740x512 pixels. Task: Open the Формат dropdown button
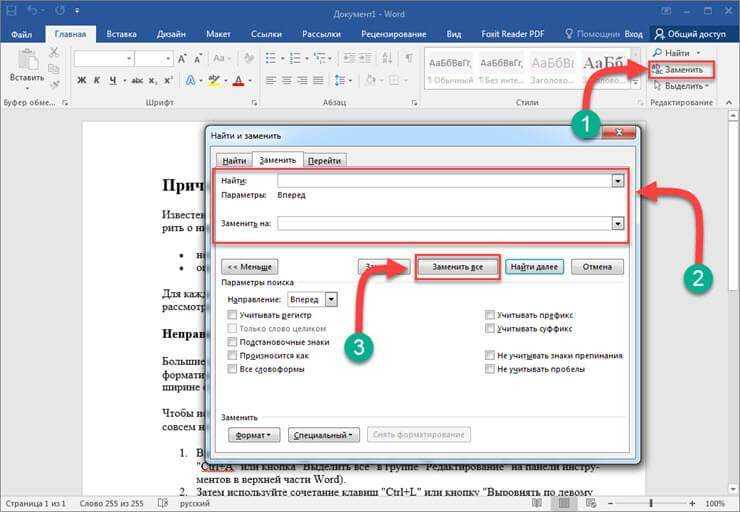point(254,435)
